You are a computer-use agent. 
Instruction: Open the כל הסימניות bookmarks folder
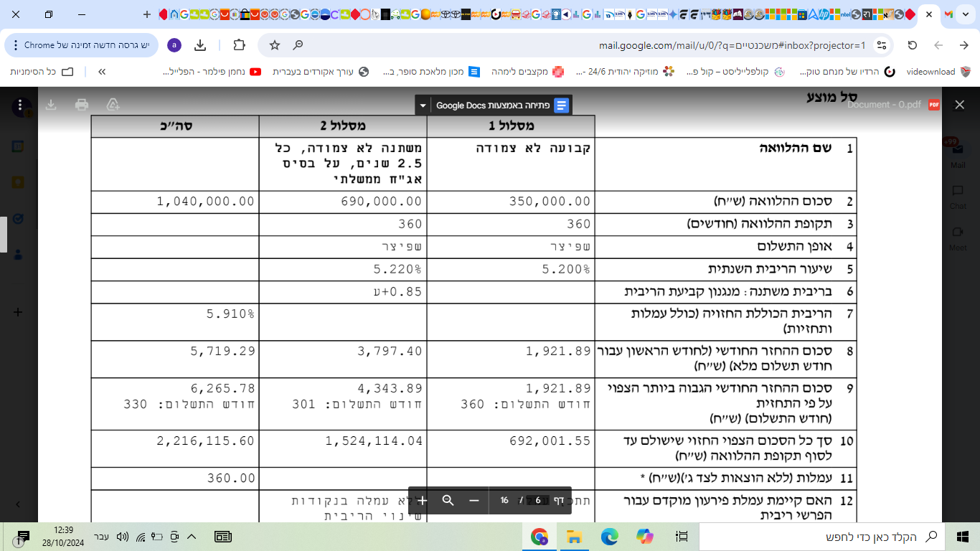click(x=42, y=72)
